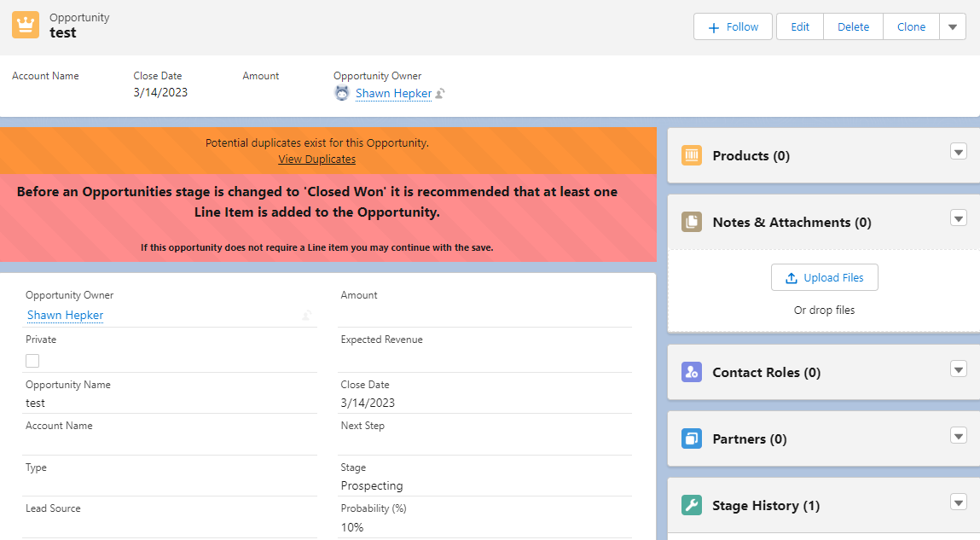The width and height of the screenshot is (980, 540).
Task: Click the Follow button
Action: (733, 26)
